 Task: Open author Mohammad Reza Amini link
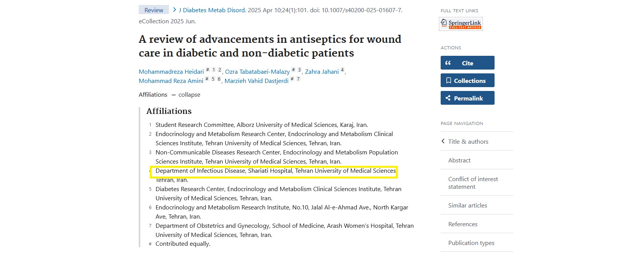pyautogui.click(x=171, y=81)
